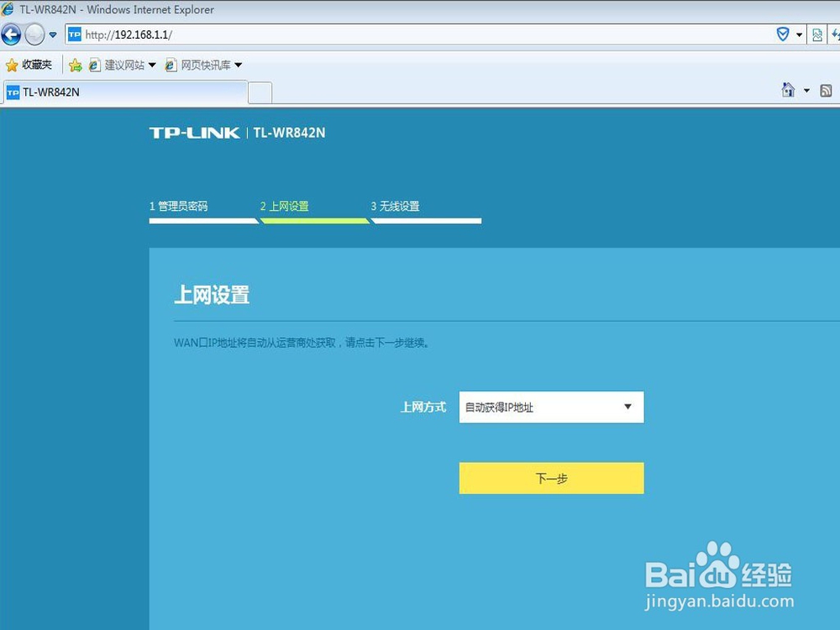Open the recent pages history arrow
The image size is (840, 630).
[52, 34]
